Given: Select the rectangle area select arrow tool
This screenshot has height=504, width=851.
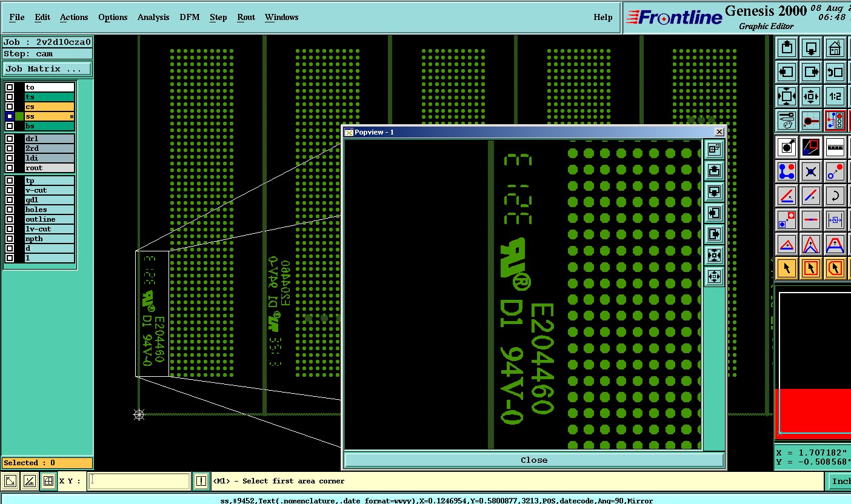Looking at the screenshot, I should coord(811,268).
